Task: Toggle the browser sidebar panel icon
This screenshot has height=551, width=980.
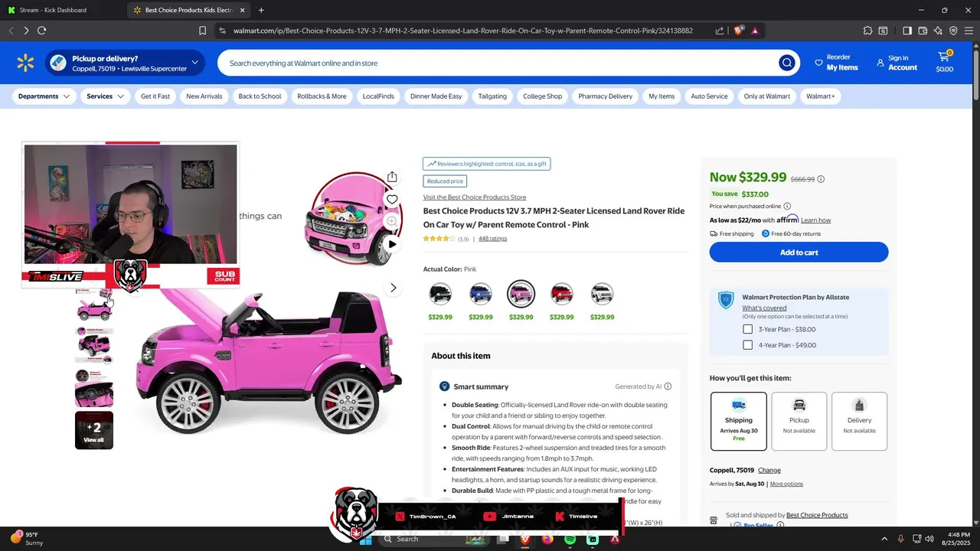Action: point(907,31)
